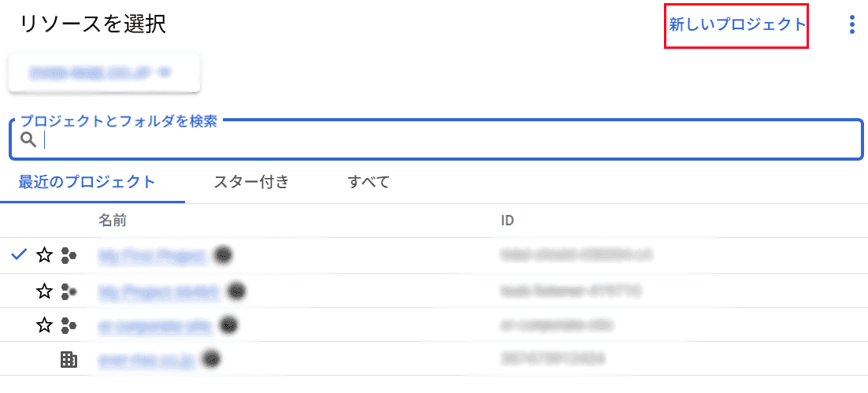Viewport: 868px width, 393px height.
Task: Star the second project in the list
Action: (44, 291)
